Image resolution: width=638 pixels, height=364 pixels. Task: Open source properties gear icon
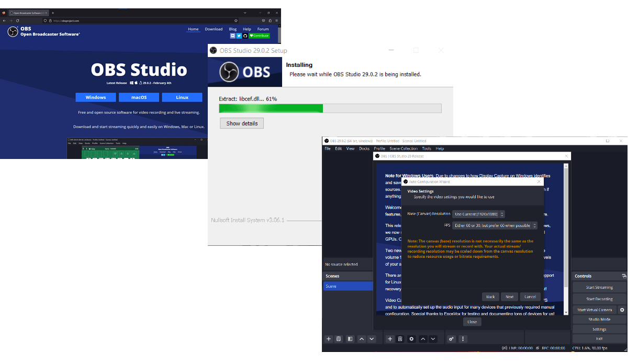pos(412,339)
